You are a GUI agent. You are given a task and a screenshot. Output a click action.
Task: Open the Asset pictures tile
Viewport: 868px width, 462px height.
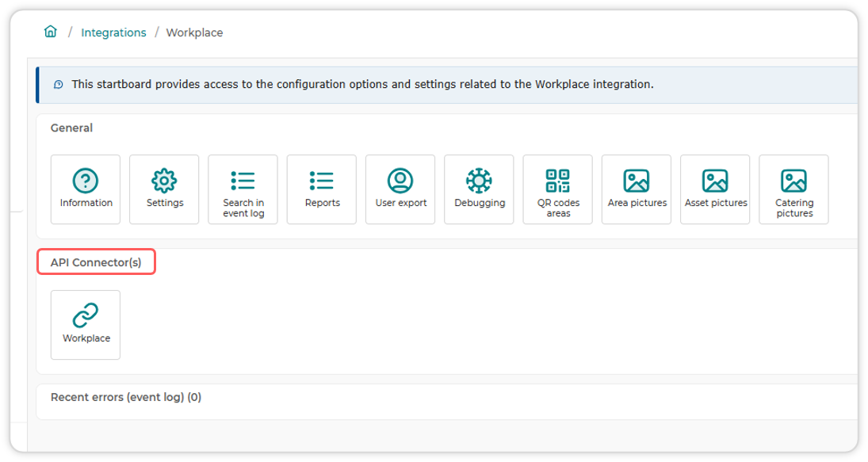(x=715, y=189)
